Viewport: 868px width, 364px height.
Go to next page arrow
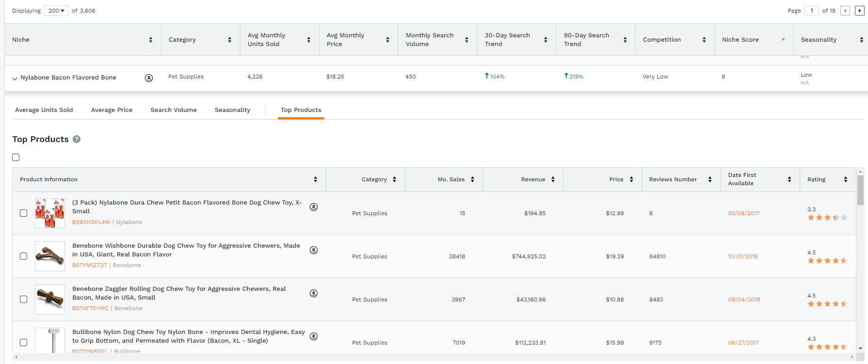(x=860, y=11)
